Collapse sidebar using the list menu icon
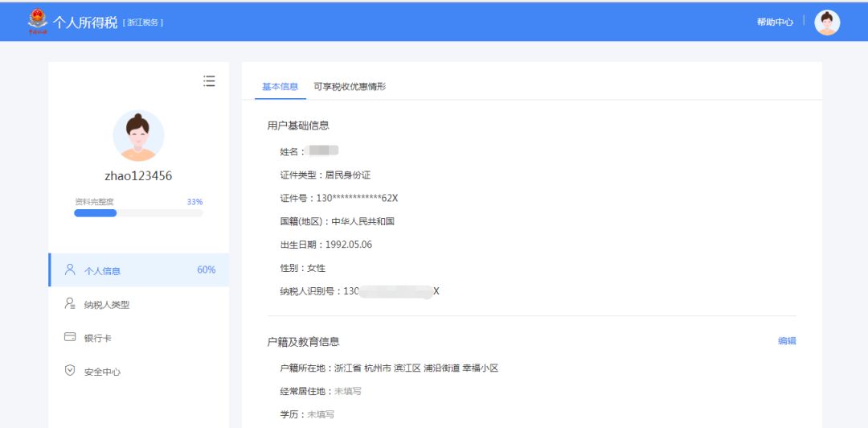Image resolution: width=868 pixels, height=428 pixels. pyautogui.click(x=209, y=81)
